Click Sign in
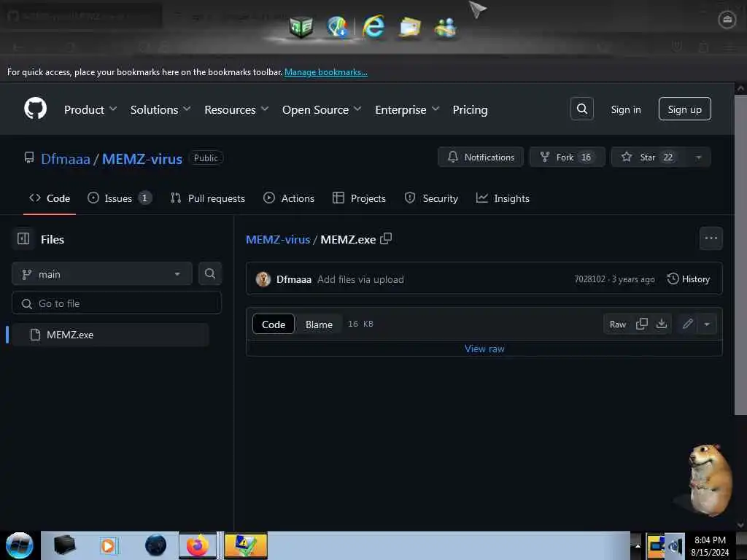This screenshot has height=560, width=747. (625, 109)
